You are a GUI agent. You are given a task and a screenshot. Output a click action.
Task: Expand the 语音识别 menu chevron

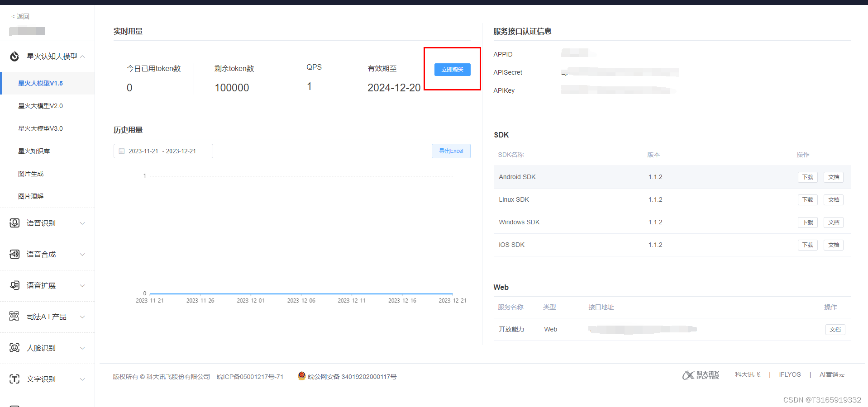click(x=82, y=223)
